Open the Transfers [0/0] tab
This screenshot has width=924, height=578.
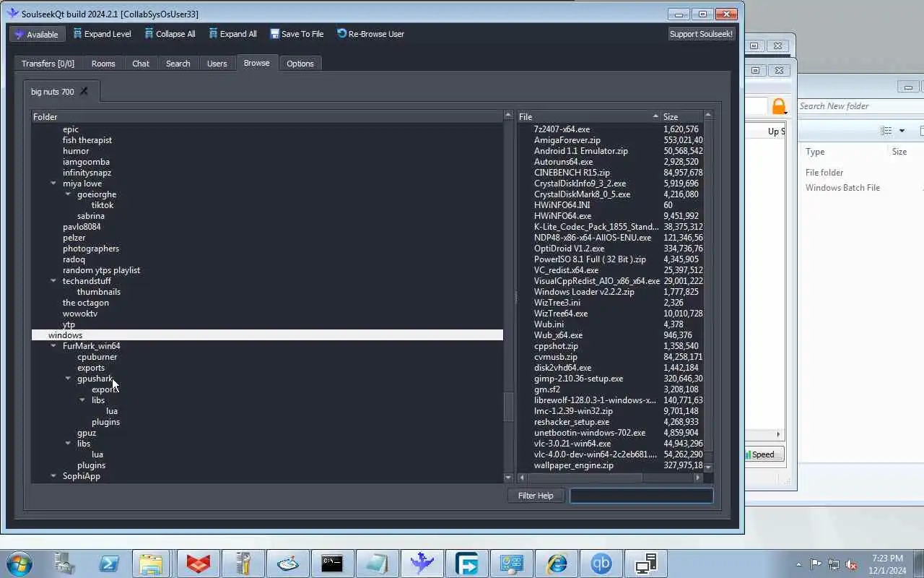point(48,64)
